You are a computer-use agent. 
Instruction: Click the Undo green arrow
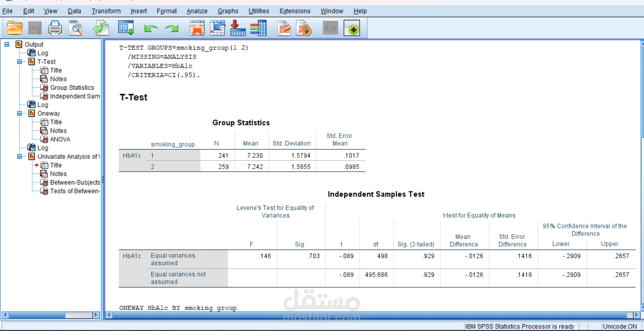pos(151,29)
